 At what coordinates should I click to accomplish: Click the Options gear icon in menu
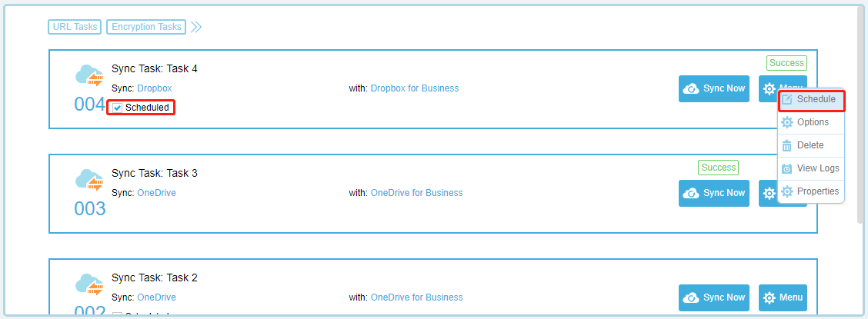pos(786,122)
